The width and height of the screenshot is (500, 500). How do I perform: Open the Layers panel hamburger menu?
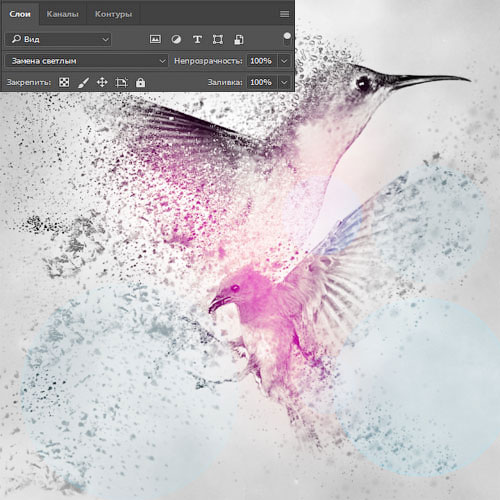[x=284, y=14]
